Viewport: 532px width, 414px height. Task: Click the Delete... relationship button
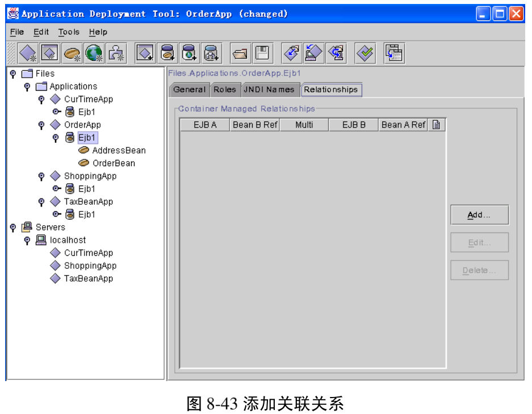click(479, 271)
